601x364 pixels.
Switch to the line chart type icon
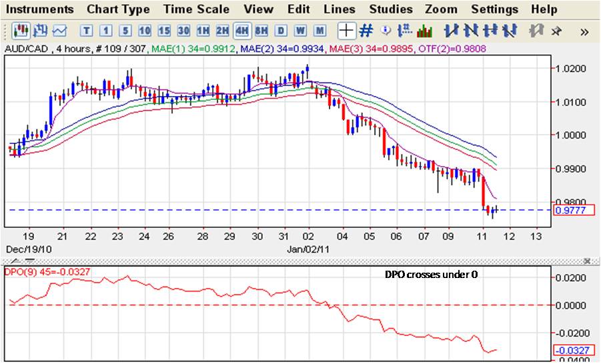click(60, 31)
